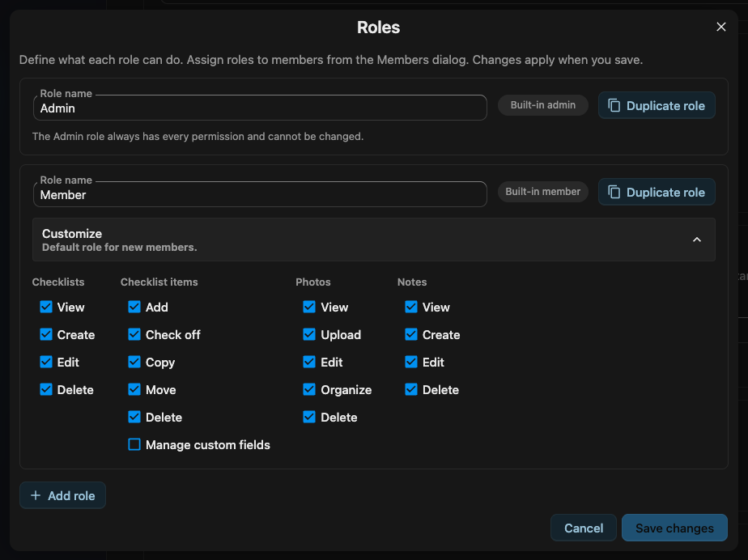Screen dimensions: 748x560
Task: Uncheck Photos Edit permission
Action: (309, 362)
